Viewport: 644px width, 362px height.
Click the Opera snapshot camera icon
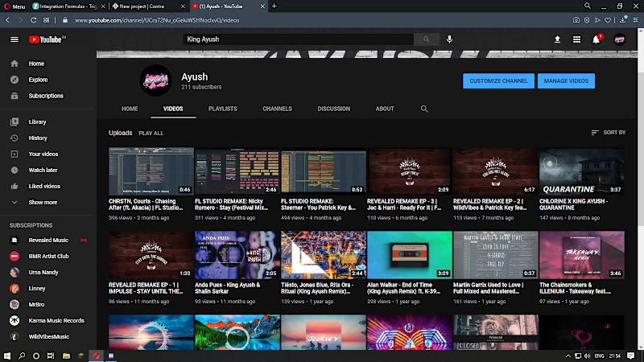[x=576, y=20]
